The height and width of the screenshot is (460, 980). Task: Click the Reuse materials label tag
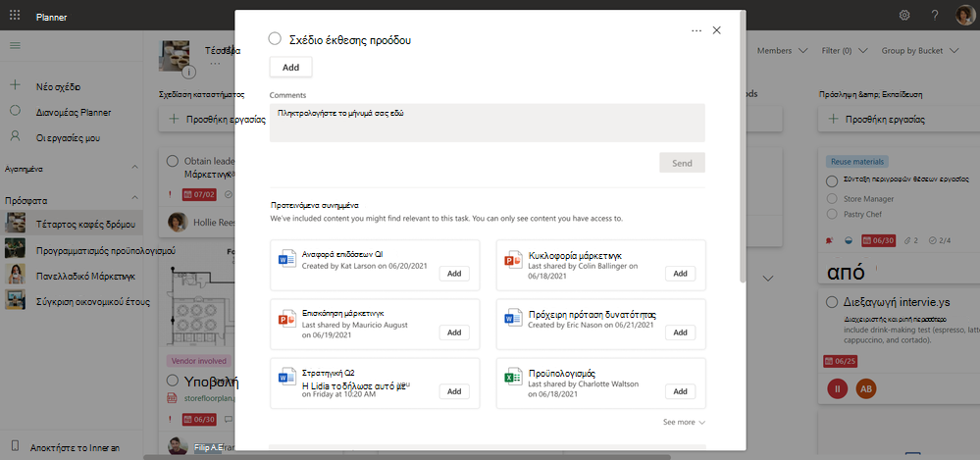(856, 161)
